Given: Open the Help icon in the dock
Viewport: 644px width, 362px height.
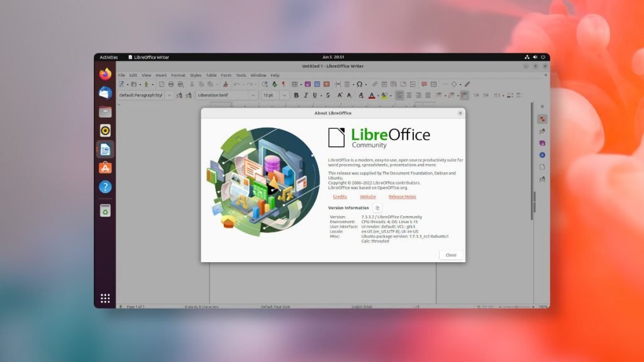Looking at the screenshot, I should (105, 187).
